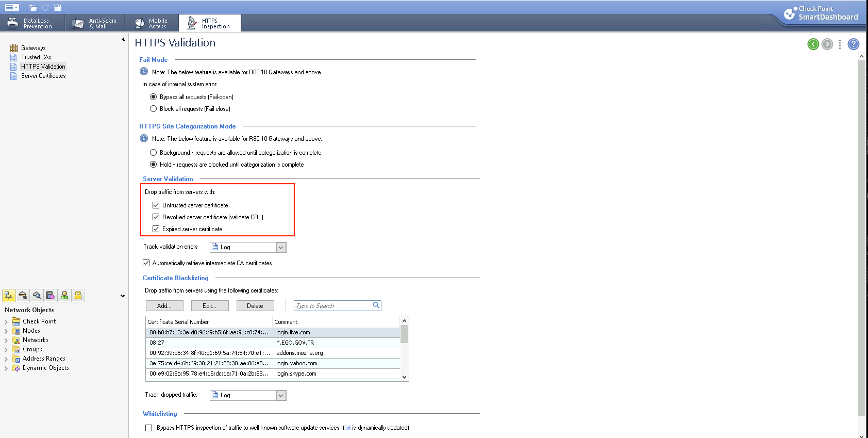Click the Type to Search field
This screenshot has height=438, width=868.
click(333, 306)
